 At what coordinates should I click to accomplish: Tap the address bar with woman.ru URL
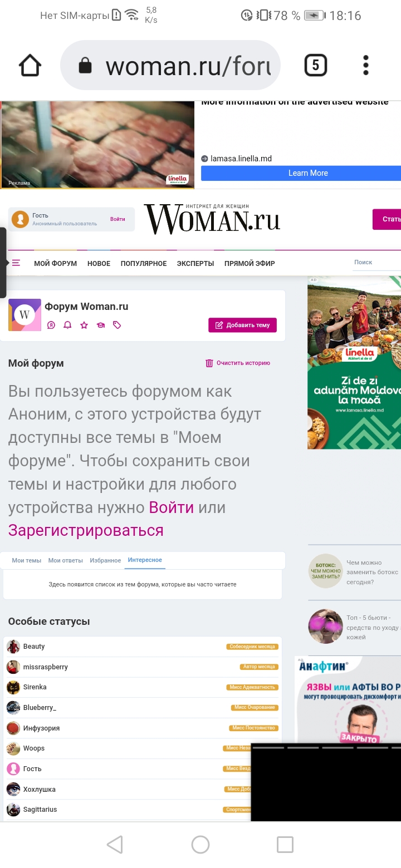point(170,66)
